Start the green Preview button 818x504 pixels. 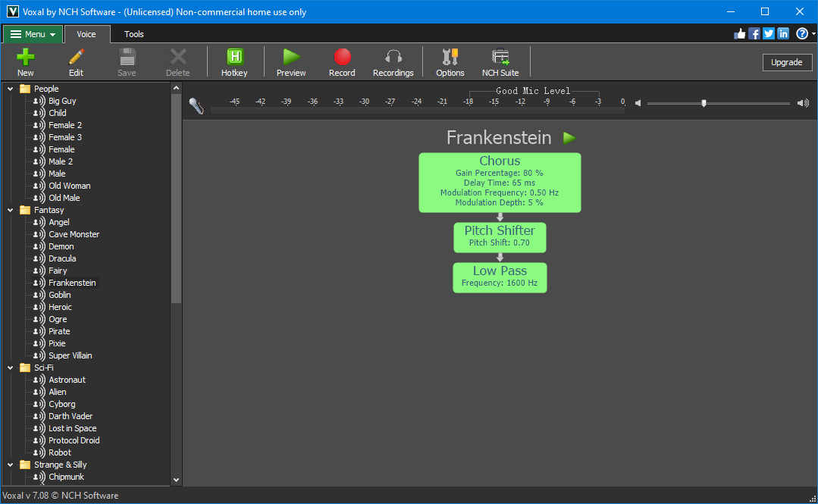(x=291, y=62)
